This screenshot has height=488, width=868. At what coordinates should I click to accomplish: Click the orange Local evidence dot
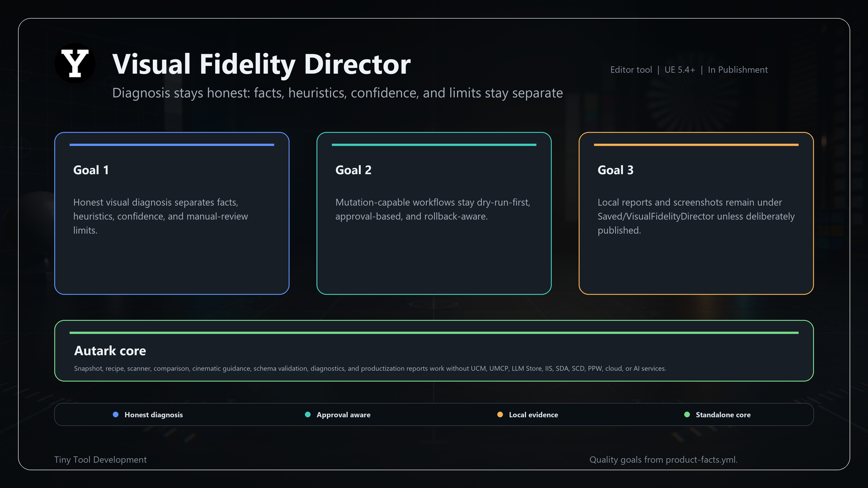pos(500,414)
